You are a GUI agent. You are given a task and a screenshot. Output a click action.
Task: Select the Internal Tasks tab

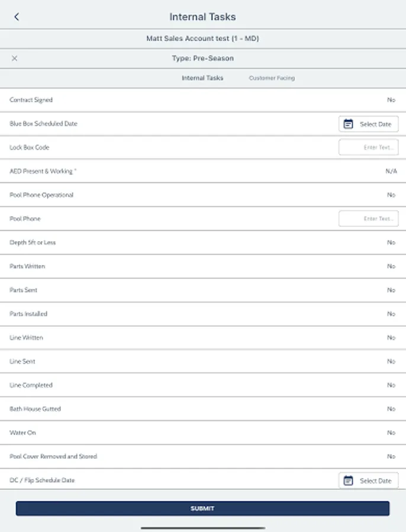(202, 78)
